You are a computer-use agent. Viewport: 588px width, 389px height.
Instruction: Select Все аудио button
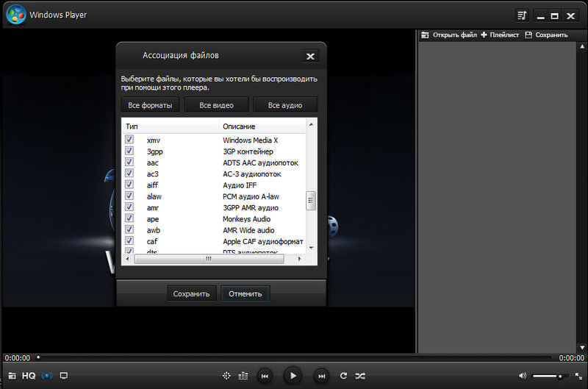click(x=285, y=105)
